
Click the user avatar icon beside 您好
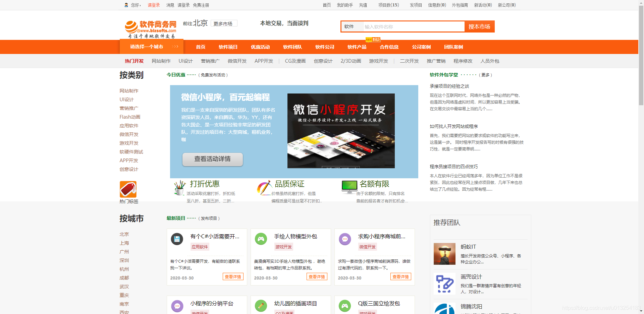126,5
